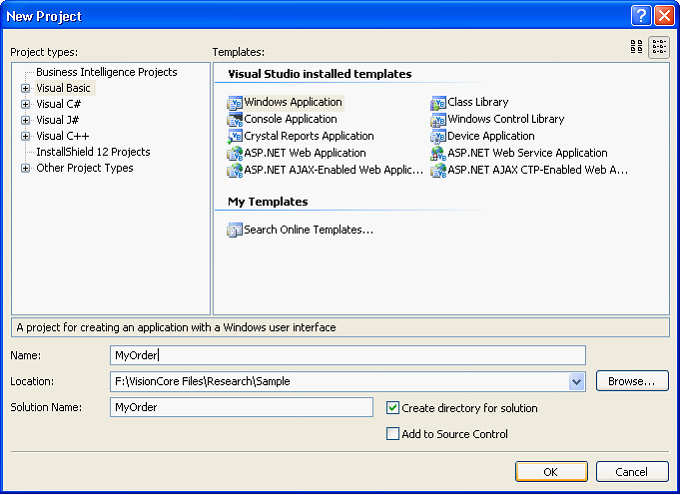Select ASP.NET Web Service Application icon
This screenshot has width=681, height=495.
pyautogui.click(x=438, y=154)
